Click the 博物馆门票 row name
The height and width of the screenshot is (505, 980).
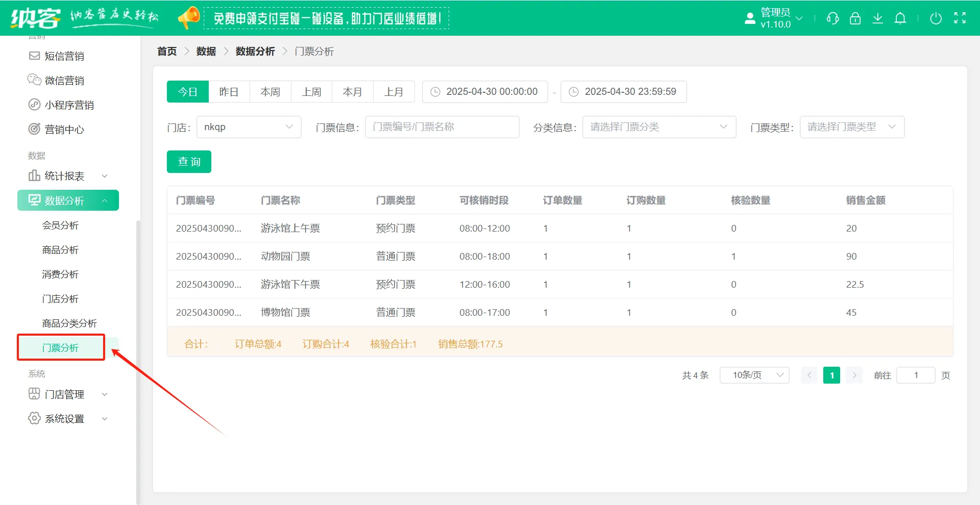[x=285, y=313]
